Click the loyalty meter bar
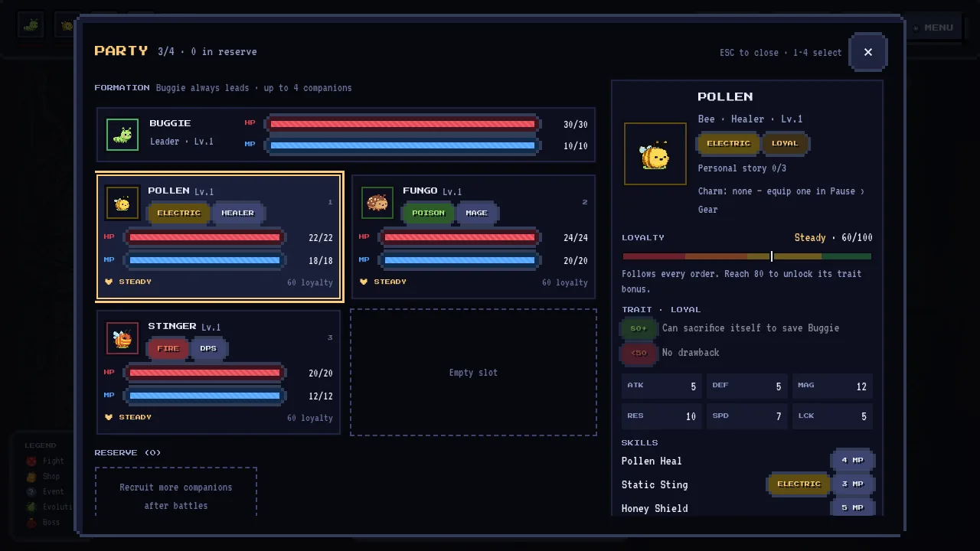Screen dimensions: 980x551 (746, 256)
